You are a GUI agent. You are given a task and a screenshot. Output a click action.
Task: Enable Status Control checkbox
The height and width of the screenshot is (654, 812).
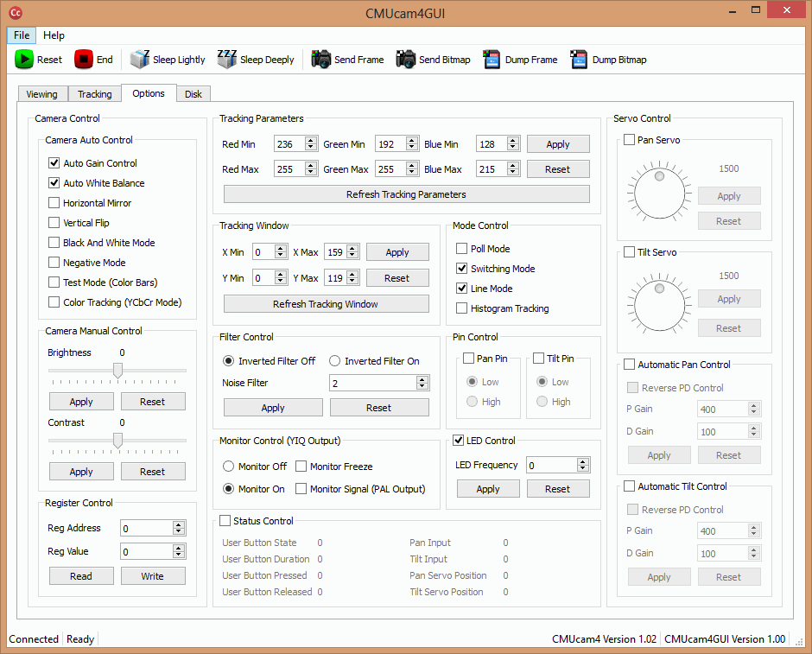coord(225,520)
